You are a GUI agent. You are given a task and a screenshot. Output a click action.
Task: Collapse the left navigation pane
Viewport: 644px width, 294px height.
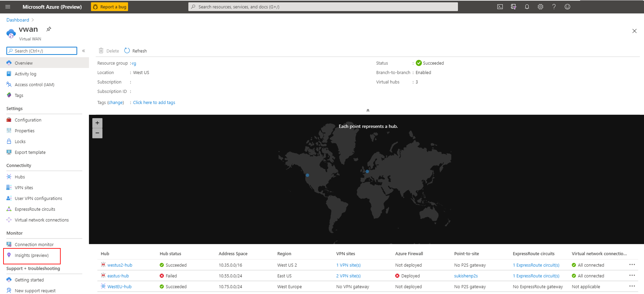point(84,51)
